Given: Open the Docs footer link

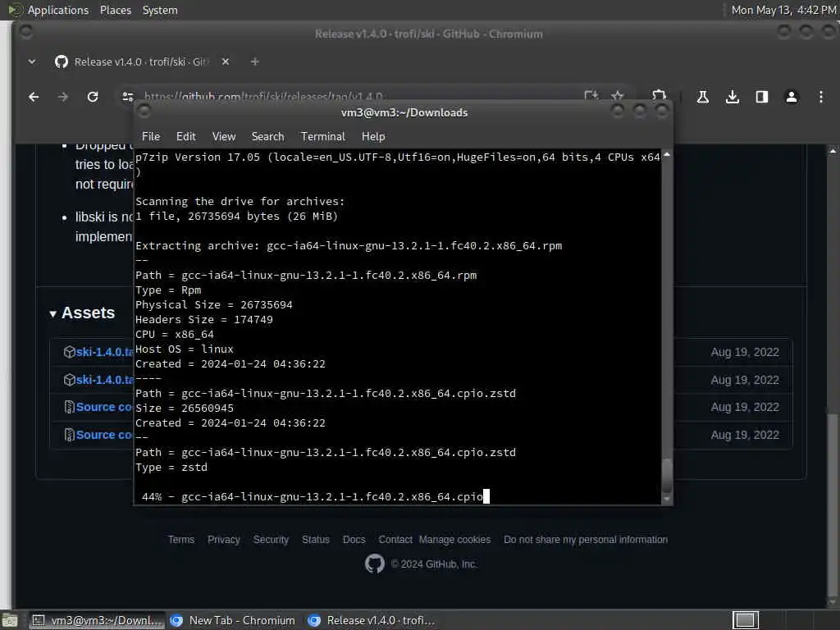Looking at the screenshot, I should click(354, 540).
